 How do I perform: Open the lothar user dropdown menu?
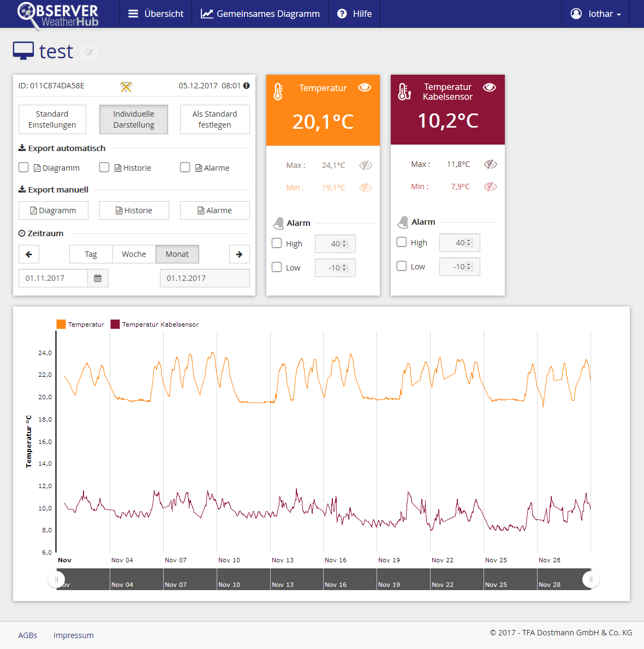point(595,14)
